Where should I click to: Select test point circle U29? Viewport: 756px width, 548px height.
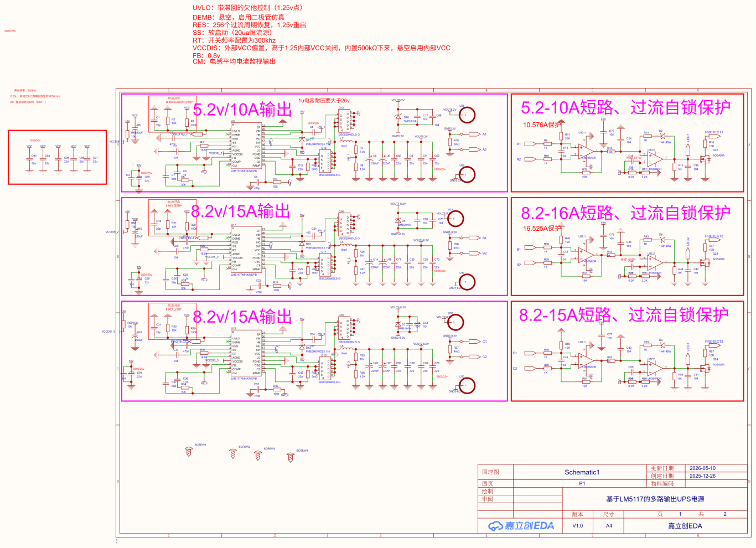[x=467, y=174]
